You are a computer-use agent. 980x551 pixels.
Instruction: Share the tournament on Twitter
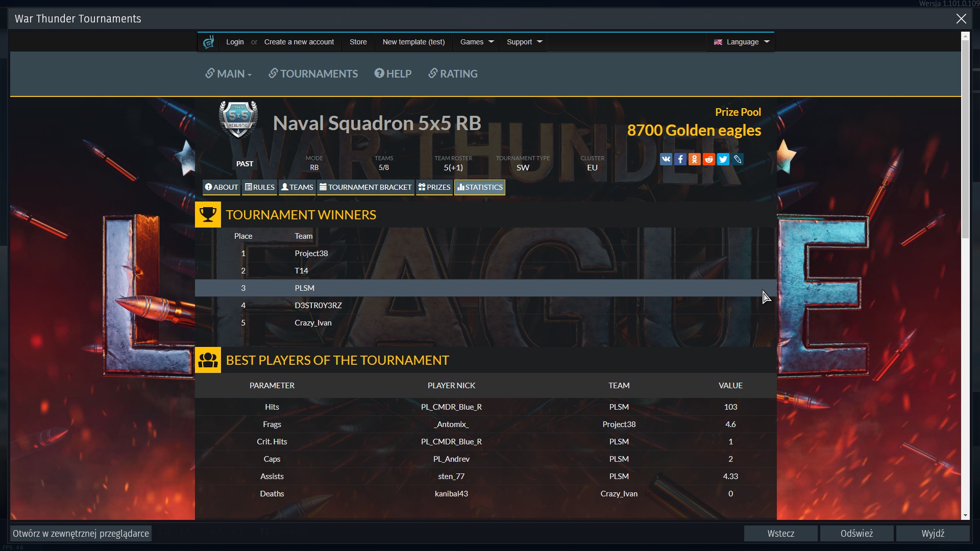tap(723, 159)
